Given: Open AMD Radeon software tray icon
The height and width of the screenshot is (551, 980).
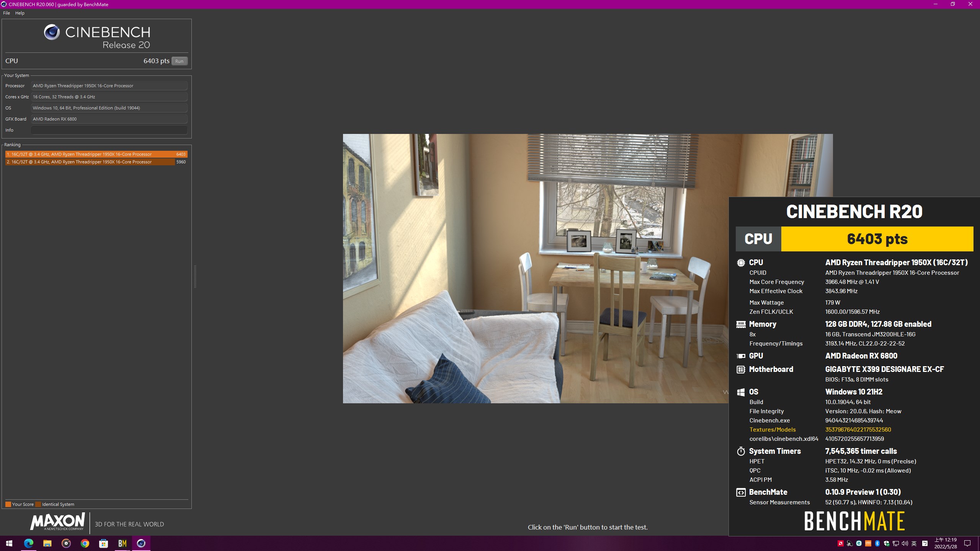Looking at the screenshot, I should (x=841, y=544).
